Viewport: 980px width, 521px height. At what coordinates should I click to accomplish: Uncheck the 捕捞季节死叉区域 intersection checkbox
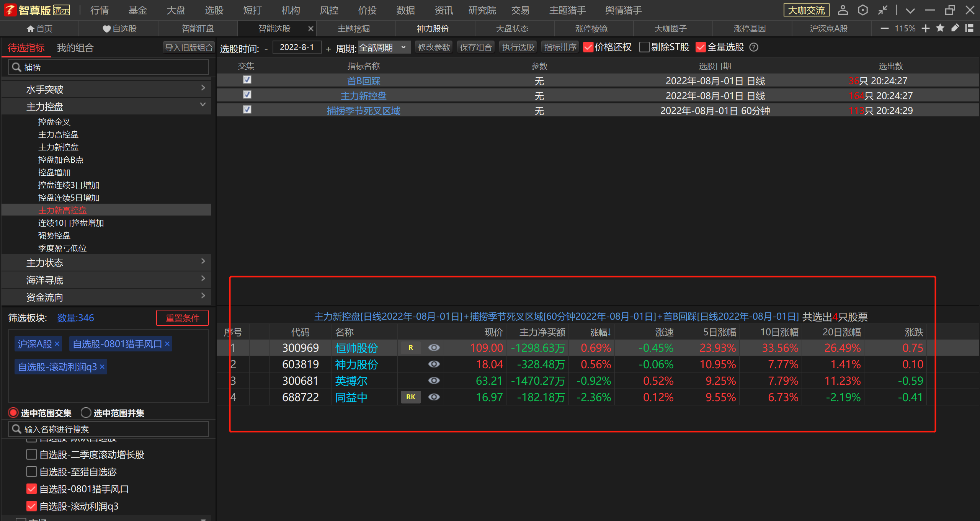pos(247,109)
